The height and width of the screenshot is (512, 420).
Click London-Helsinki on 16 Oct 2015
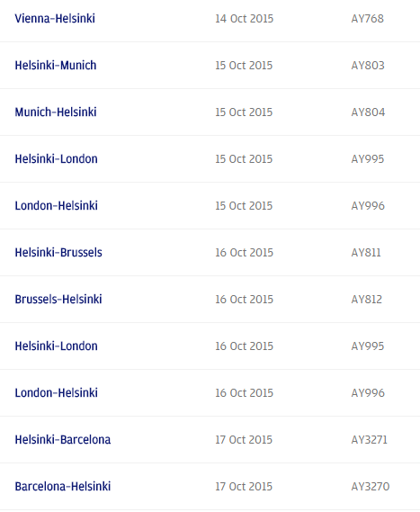[56, 393]
